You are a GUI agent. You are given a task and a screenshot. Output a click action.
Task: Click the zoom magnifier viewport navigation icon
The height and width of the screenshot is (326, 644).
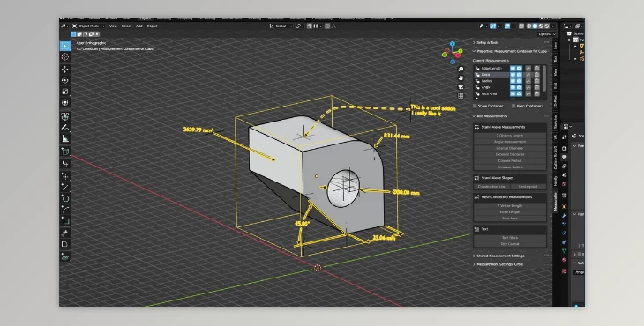tap(461, 70)
